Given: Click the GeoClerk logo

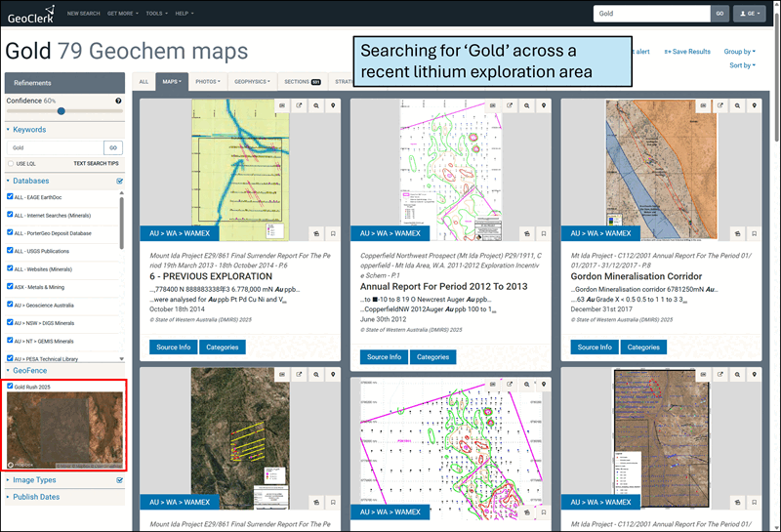Looking at the screenshot, I should point(28,15).
